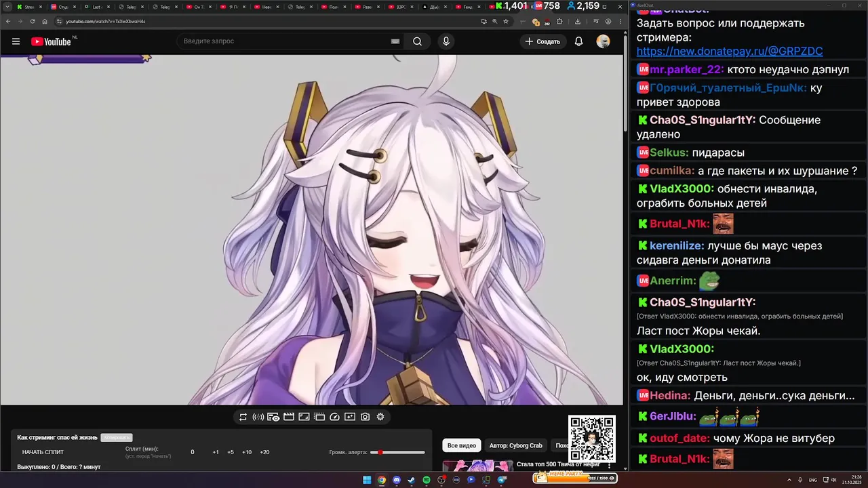Add +20 minutes to split

(264, 452)
